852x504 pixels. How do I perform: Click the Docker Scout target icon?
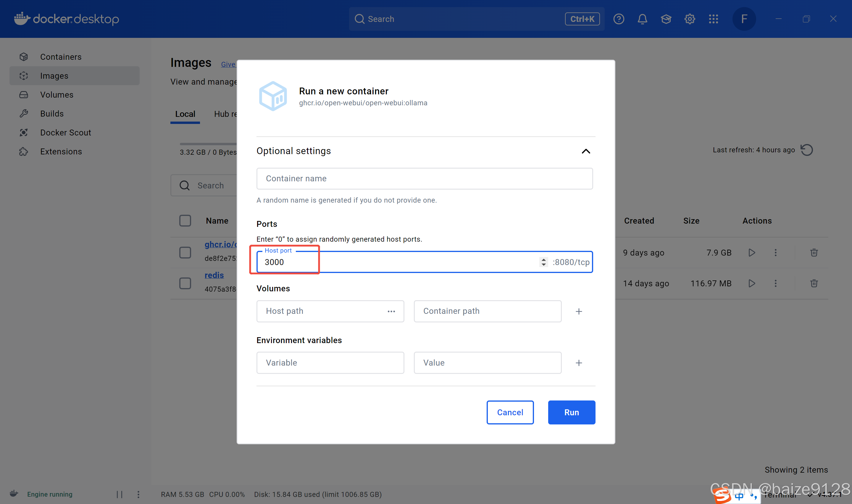(24, 133)
